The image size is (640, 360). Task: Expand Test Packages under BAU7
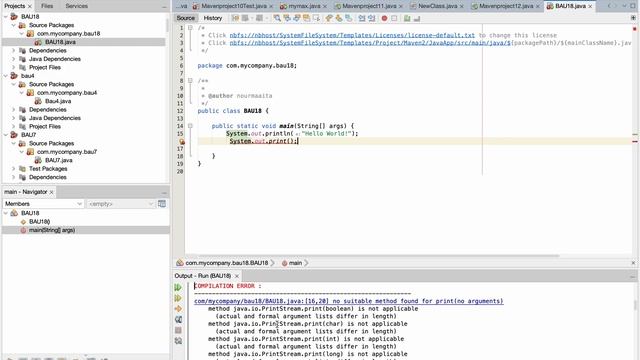[x=13, y=169]
